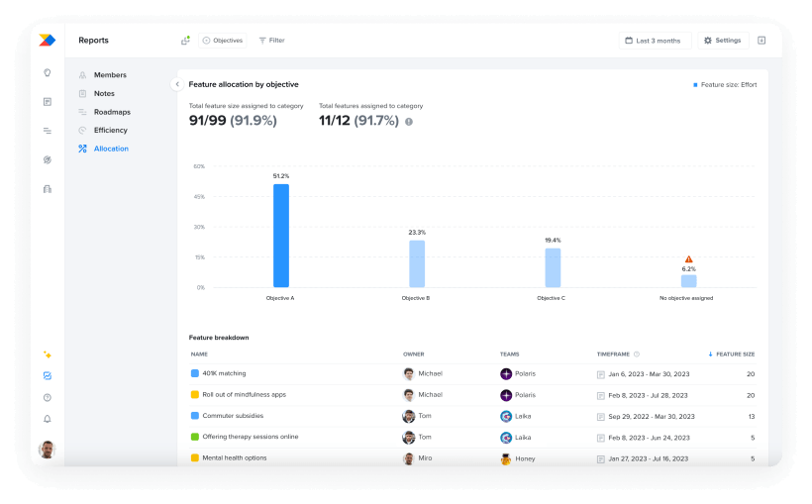
Task: Click the 91/99 (91.9%) total value
Action: pyautogui.click(x=233, y=120)
